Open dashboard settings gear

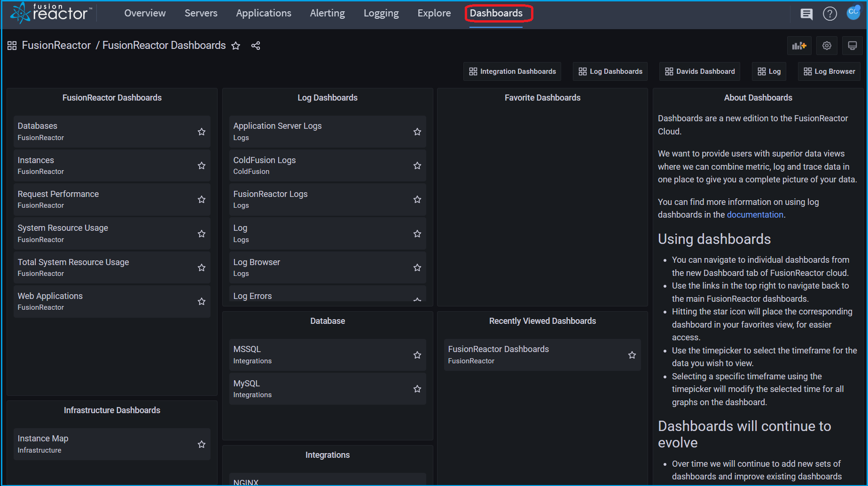(827, 46)
